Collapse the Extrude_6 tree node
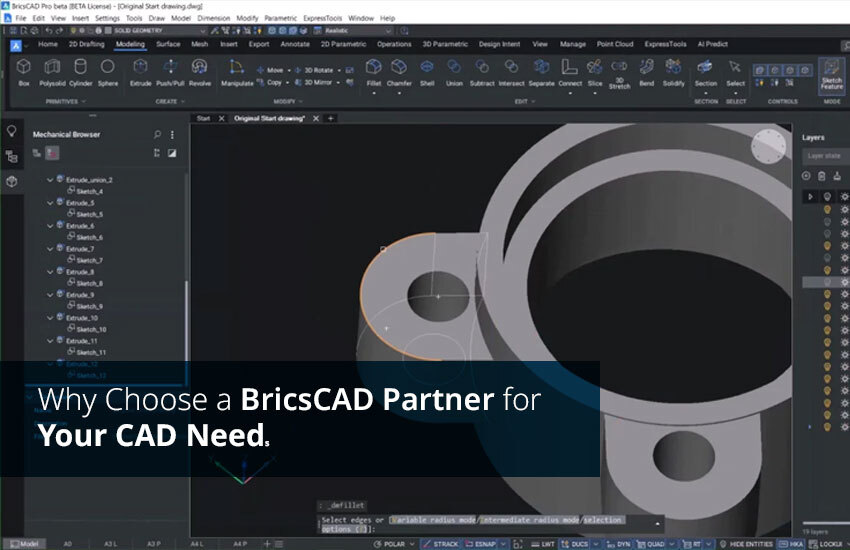 pyautogui.click(x=50, y=225)
